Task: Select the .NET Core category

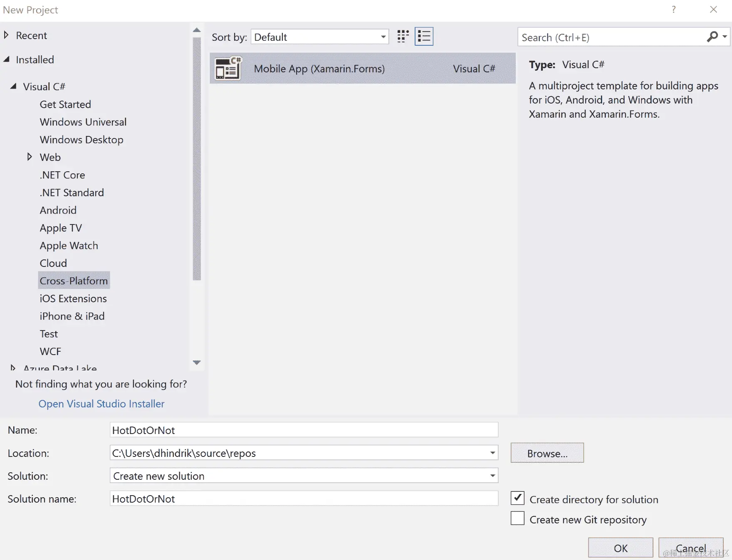Action: click(62, 175)
